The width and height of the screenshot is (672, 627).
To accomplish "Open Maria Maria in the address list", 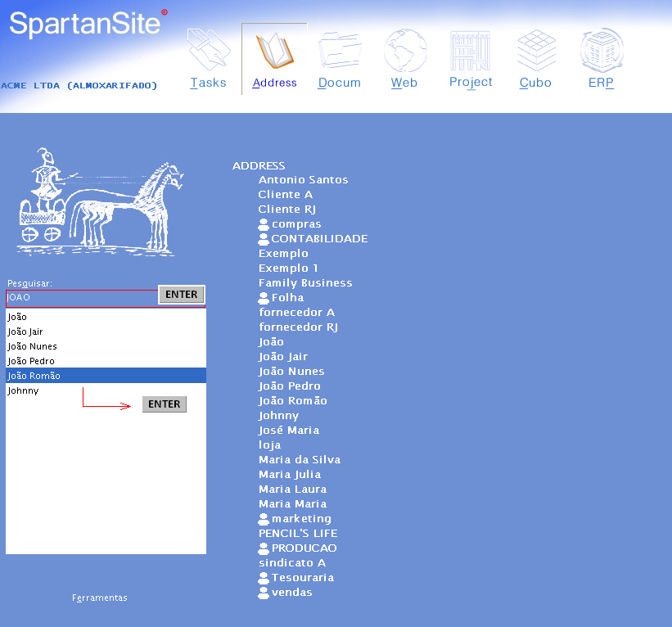I will click(293, 504).
